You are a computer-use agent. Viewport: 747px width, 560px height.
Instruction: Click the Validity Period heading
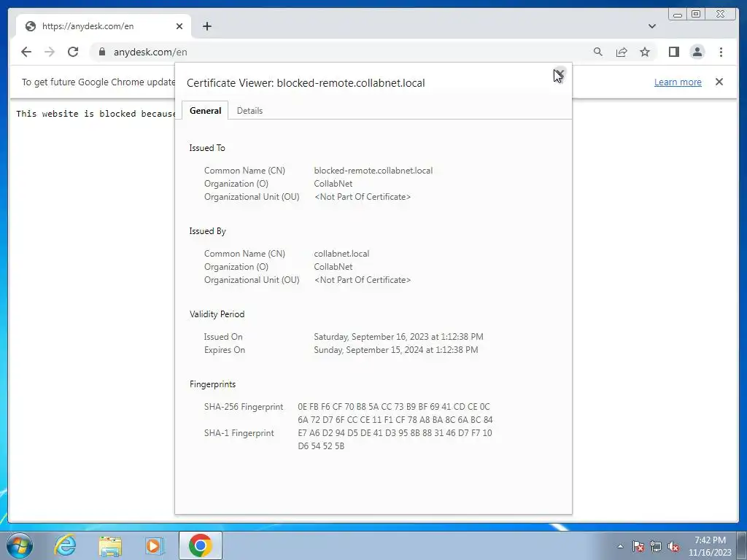click(x=217, y=314)
